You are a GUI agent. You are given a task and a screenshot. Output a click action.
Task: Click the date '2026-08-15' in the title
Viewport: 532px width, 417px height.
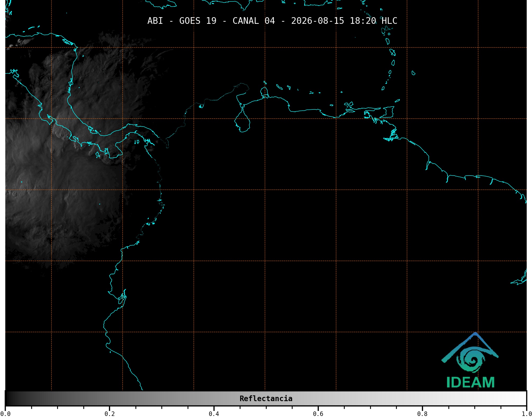[x=318, y=21]
